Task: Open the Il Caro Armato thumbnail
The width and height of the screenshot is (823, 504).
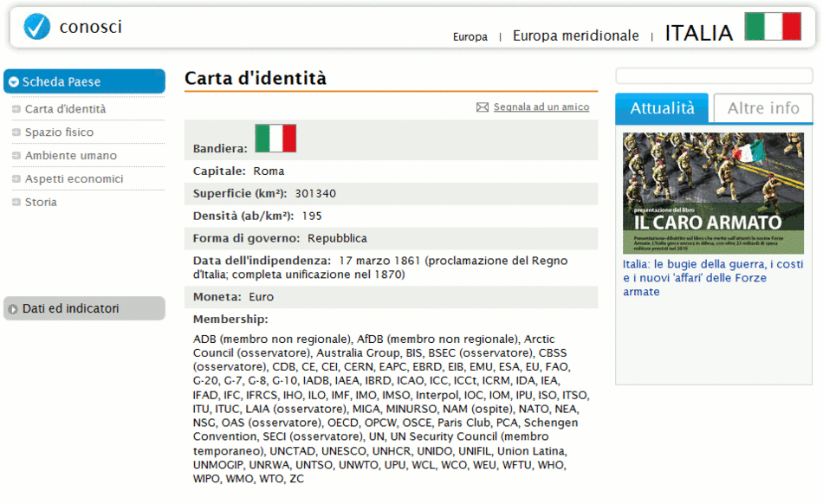Action: [x=713, y=193]
